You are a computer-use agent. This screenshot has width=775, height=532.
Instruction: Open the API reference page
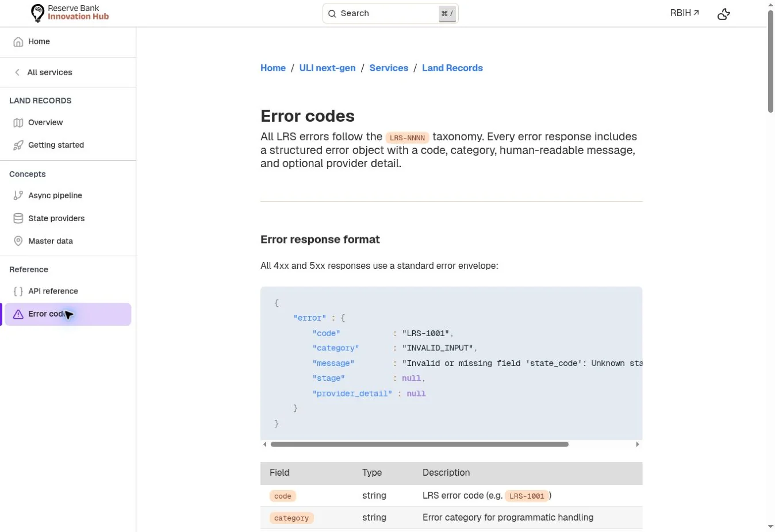point(68,291)
